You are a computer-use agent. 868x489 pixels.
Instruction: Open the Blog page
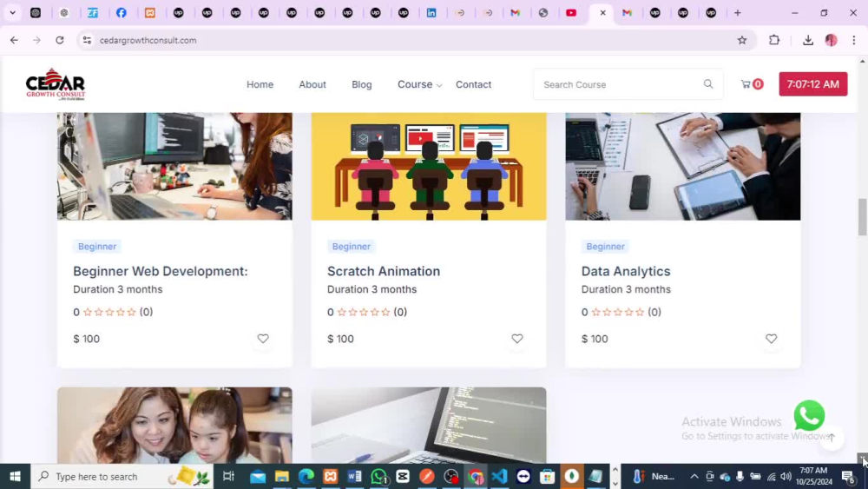coord(361,84)
